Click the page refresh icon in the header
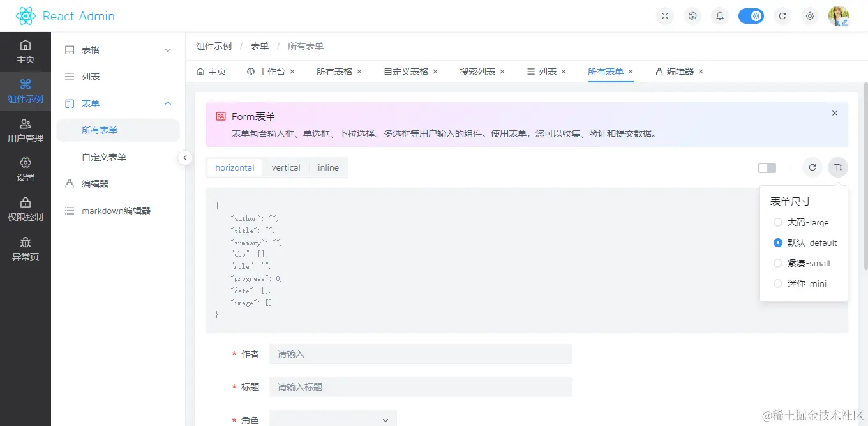868x426 pixels. 782,15
